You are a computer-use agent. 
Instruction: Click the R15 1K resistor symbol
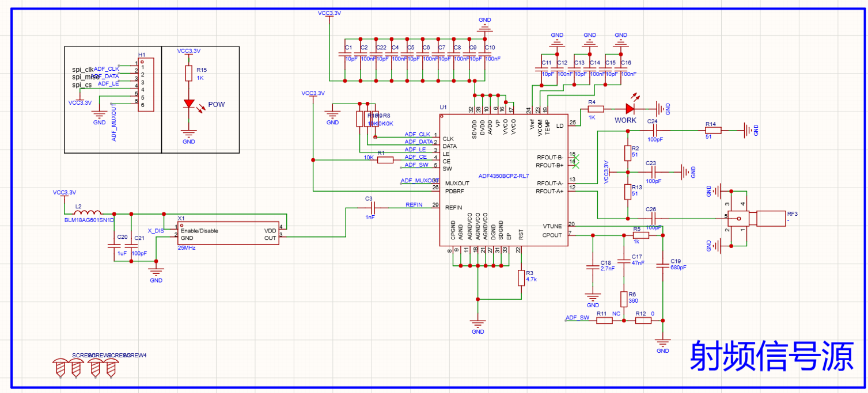(188, 73)
